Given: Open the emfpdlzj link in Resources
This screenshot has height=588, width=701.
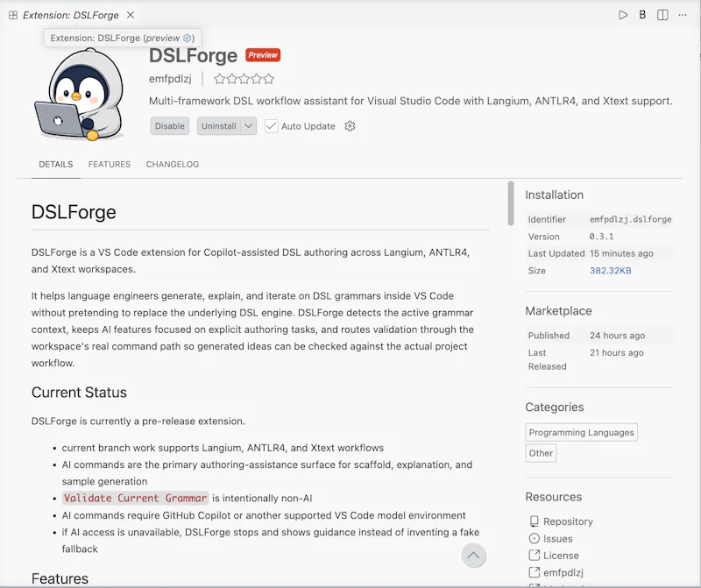Looking at the screenshot, I should tap(563, 572).
